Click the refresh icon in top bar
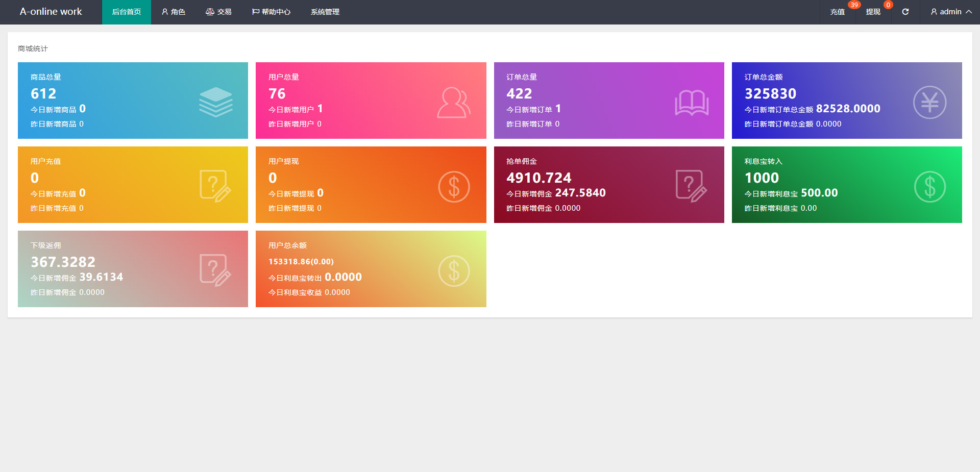The image size is (980, 472). (x=905, y=12)
